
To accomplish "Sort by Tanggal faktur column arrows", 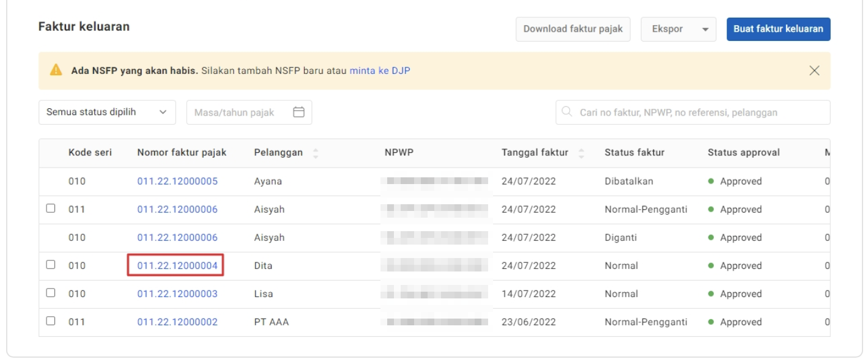I will [x=581, y=153].
